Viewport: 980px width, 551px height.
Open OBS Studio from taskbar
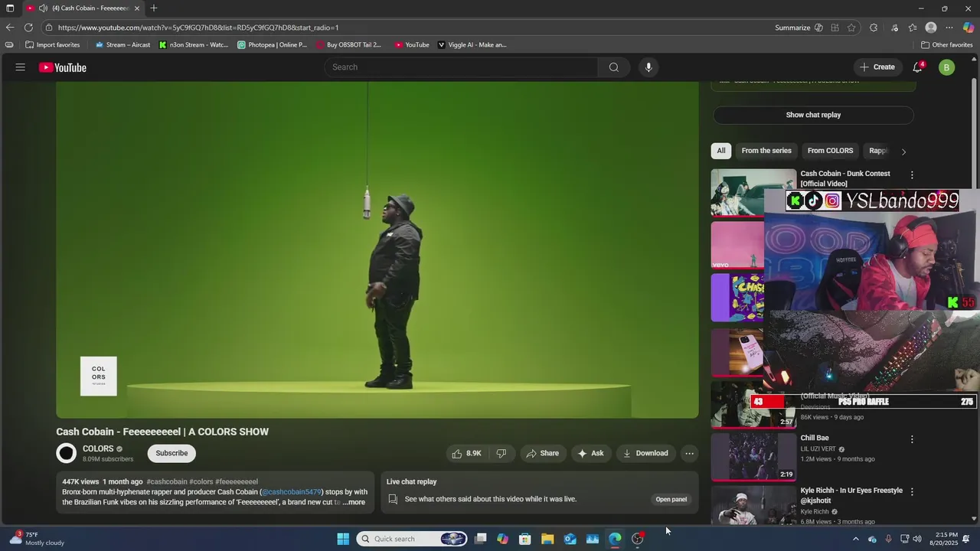638,539
